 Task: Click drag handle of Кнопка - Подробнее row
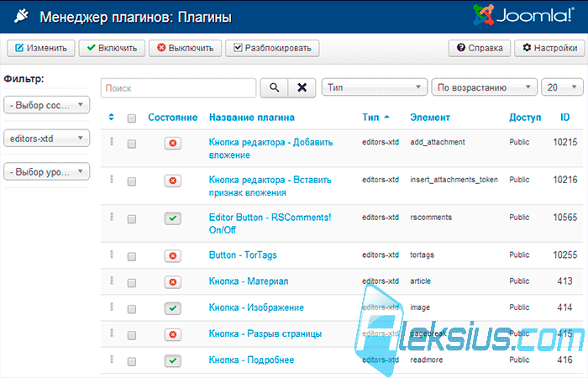pos(112,359)
